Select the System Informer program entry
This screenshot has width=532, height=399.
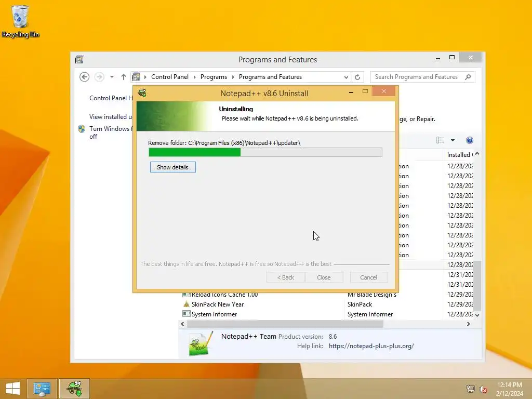[214, 314]
